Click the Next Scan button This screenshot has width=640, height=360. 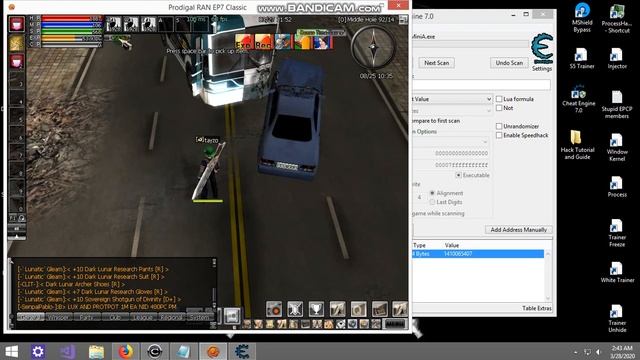pyautogui.click(x=436, y=63)
